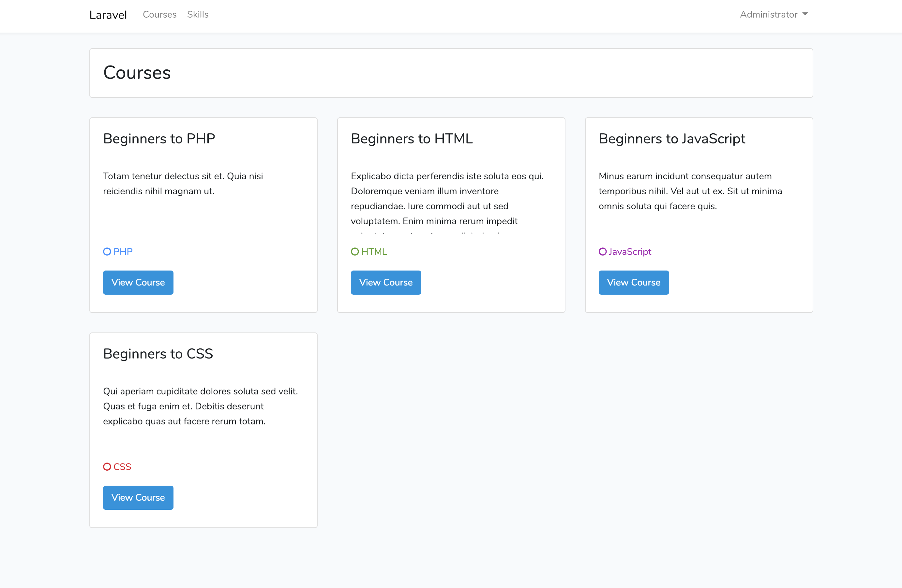Viewport: 902px width, 588px height.
Task: Open the Administrator dropdown caret
Action: point(805,14)
